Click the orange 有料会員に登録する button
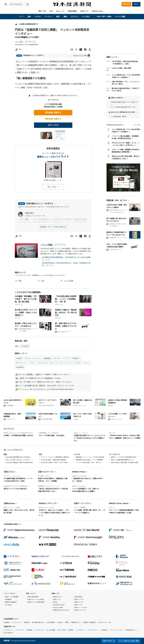Image resolution: width=144 pixels, height=644 pixels. click(53, 113)
